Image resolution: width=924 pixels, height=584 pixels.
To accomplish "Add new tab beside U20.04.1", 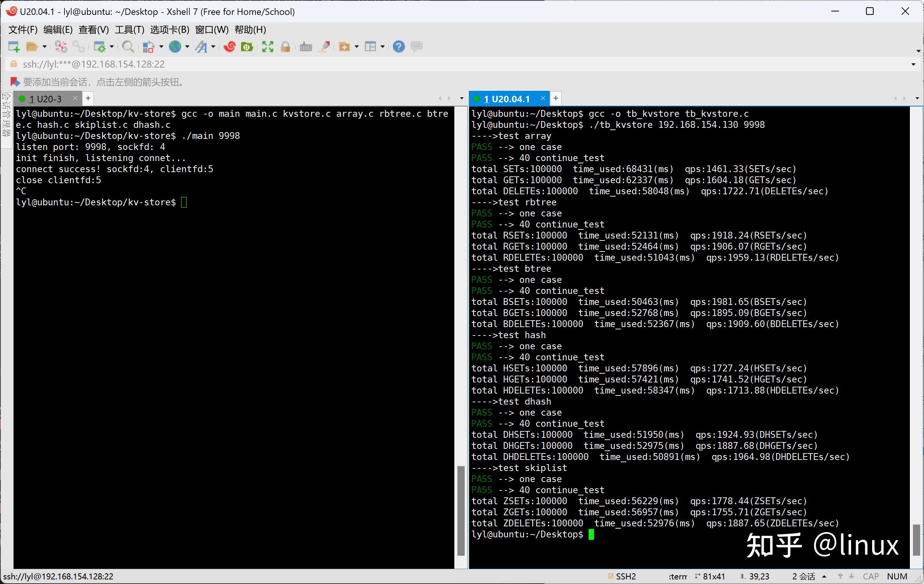I will point(555,99).
